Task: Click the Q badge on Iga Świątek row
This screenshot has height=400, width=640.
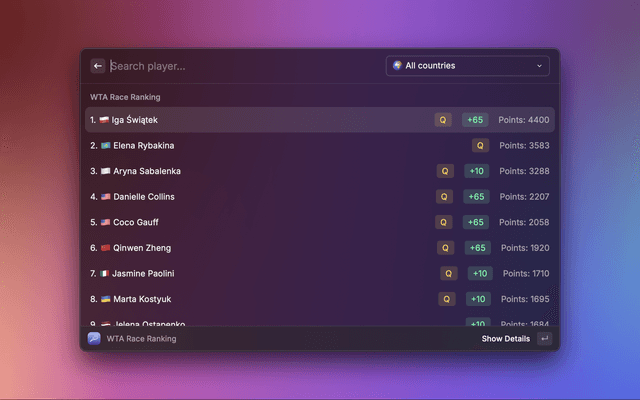Action: tap(443, 120)
